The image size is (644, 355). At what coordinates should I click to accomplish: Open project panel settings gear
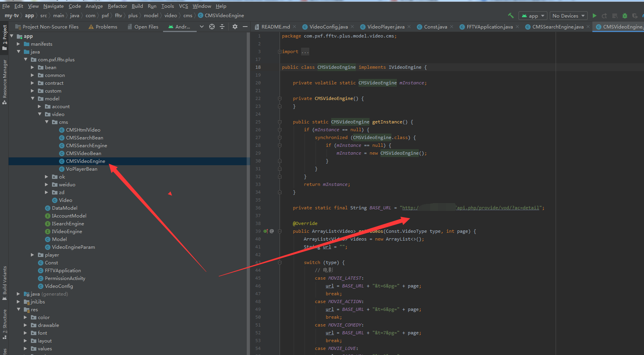pyautogui.click(x=235, y=27)
